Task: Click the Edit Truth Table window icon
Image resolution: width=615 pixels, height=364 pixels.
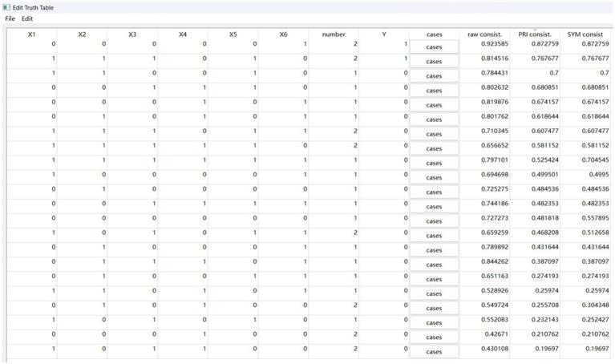Action: click(x=6, y=7)
